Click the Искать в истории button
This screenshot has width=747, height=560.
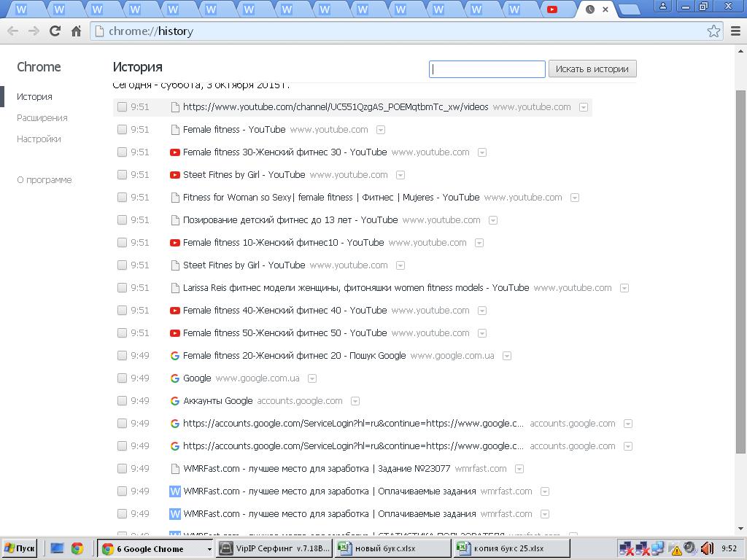pyautogui.click(x=592, y=69)
